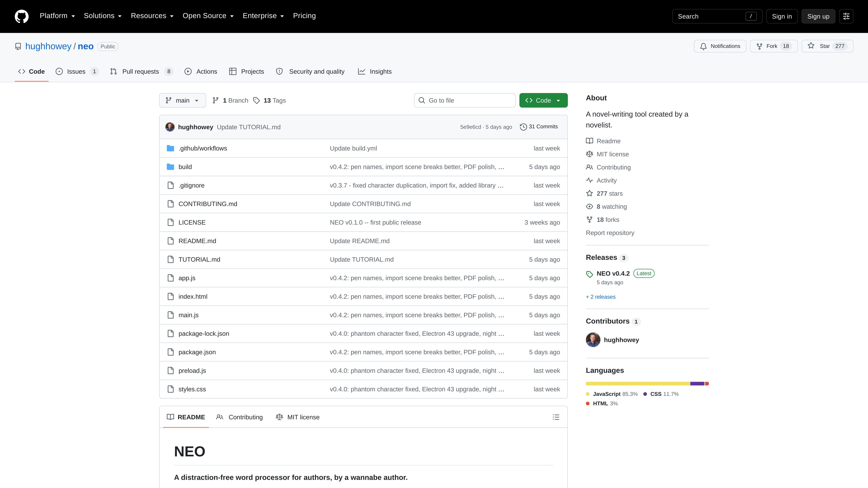The width and height of the screenshot is (868, 488).
Task: Open the README outline list icon
Action: (556, 417)
